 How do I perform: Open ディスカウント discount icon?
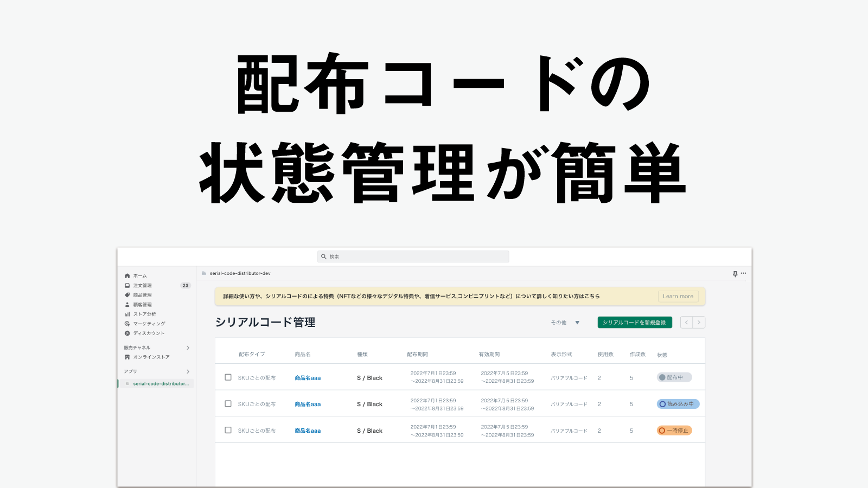pos(126,333)
